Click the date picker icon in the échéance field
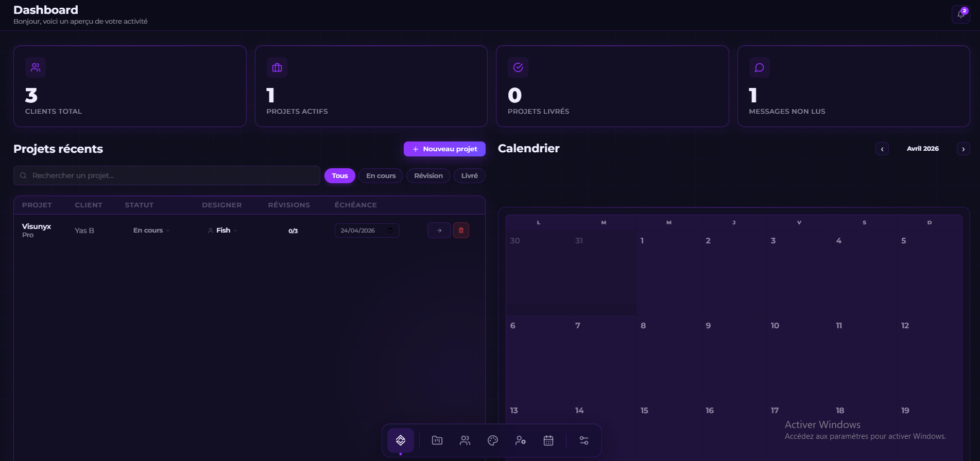The height and width of the screenshot is (461, 980). coord(390,230)
